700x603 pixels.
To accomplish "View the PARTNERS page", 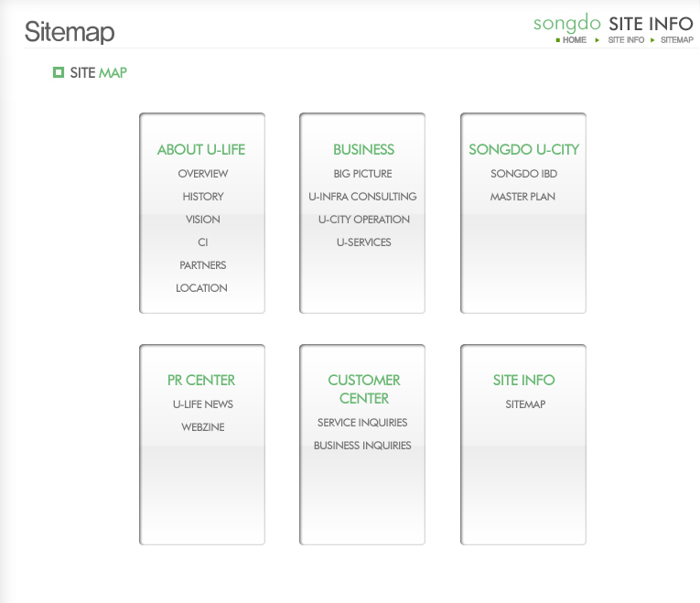I will pos(202,265).
